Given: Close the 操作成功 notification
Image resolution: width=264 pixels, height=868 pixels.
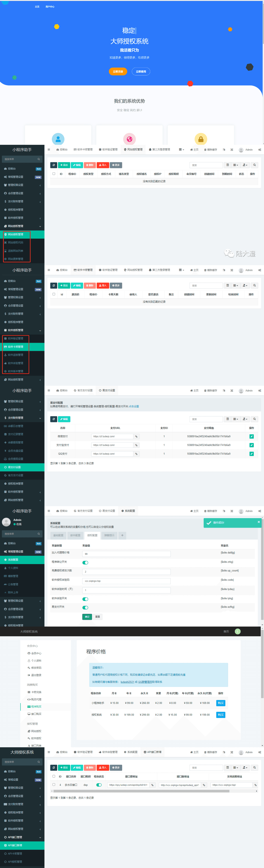Looking at the screenshot, I should (x=259, y=522).
